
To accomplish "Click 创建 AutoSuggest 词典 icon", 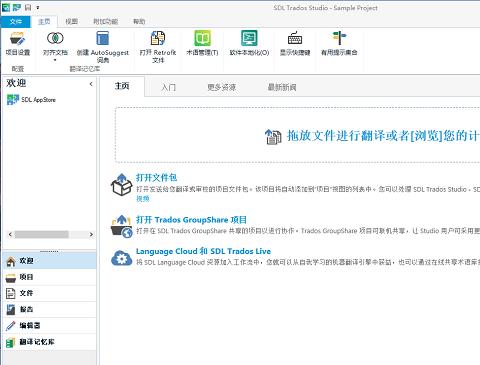I will (x=103, y=39).
